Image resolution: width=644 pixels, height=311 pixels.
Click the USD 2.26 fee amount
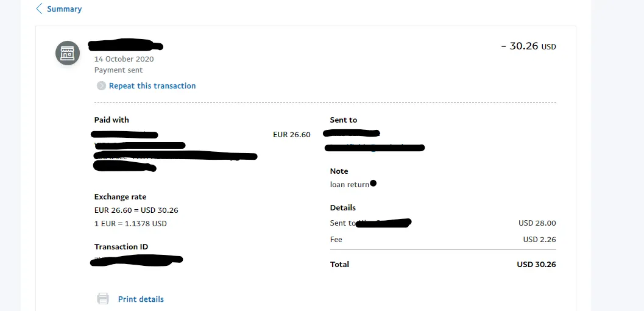tap(539, 240)
